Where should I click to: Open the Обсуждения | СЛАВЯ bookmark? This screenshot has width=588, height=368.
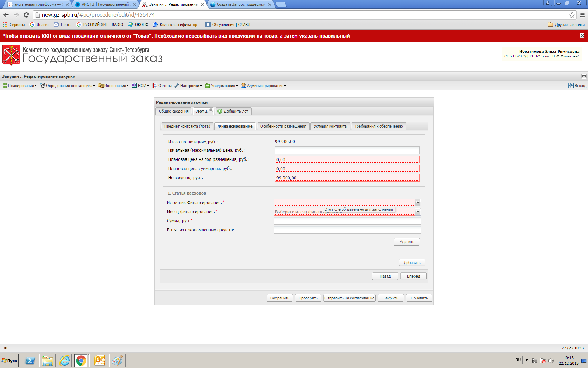tap(229, 25)
